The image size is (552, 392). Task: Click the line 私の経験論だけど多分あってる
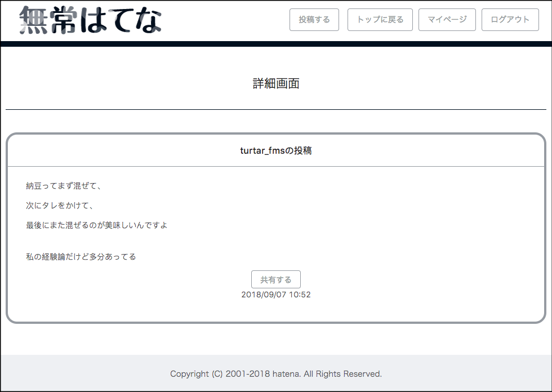81,257
